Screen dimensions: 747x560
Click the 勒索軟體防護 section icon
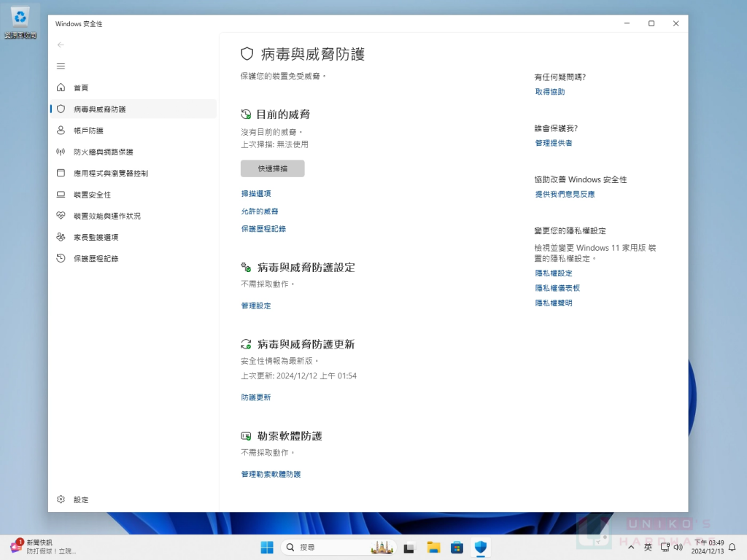tap(246, 436)
